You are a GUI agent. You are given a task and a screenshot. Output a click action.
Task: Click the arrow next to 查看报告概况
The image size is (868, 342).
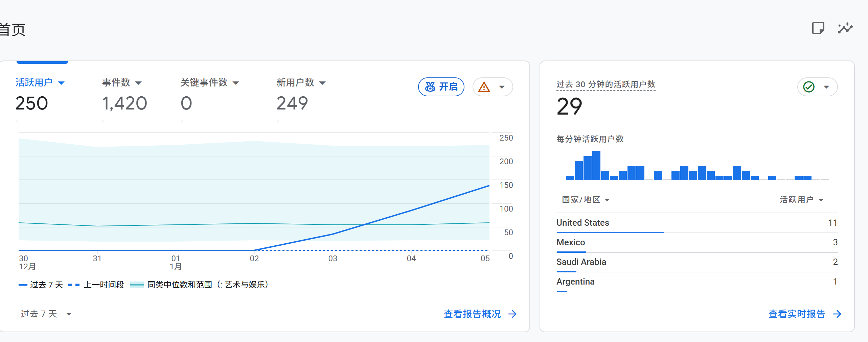pyautogui.click(x=512, y=314)
